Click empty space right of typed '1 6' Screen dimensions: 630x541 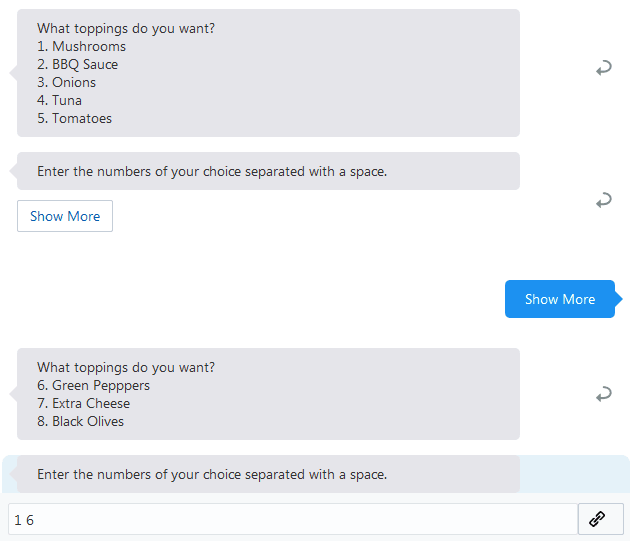click(305, 519)
